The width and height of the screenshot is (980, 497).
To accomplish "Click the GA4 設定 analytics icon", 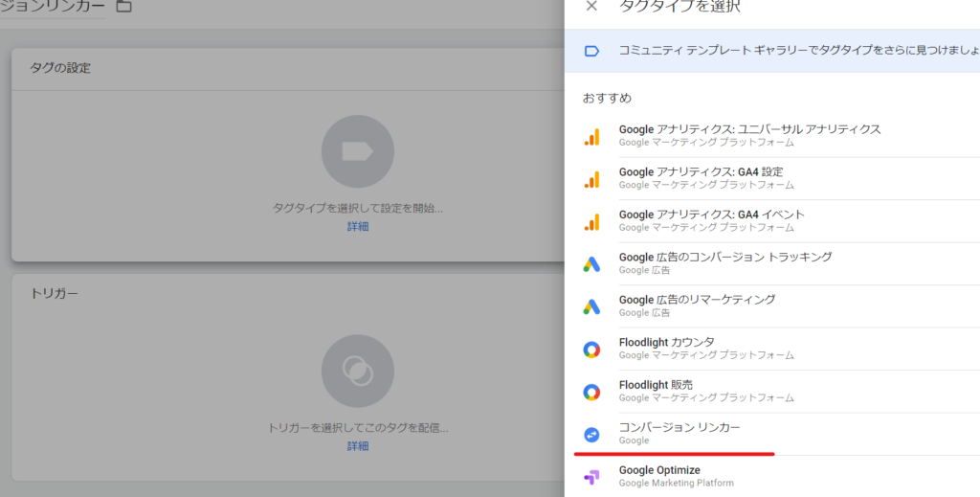I will pos(591,179).
